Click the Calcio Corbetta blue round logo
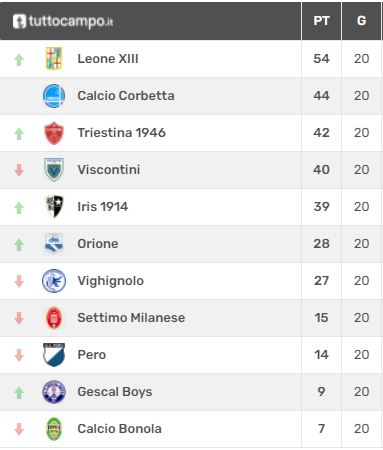Viewport: 383px width, 450px height. [54, 96]
